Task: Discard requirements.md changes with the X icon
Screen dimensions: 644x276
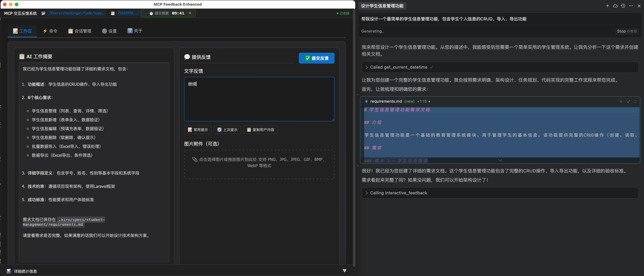Action: coord(621,101)
